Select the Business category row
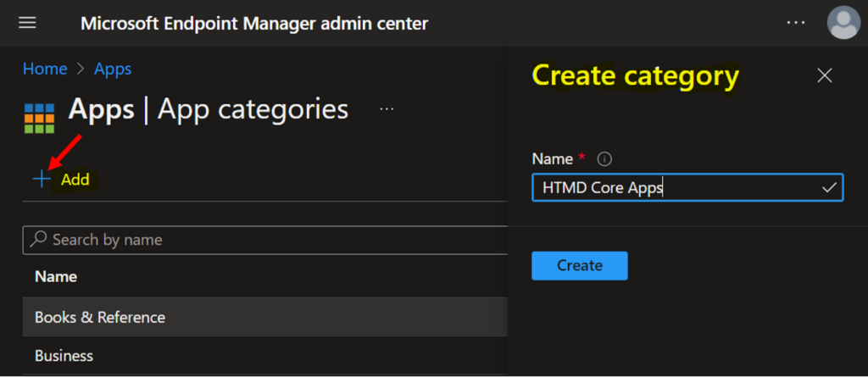Image resolution: width=868 pixels, height=377 pixels. [265, 356]
